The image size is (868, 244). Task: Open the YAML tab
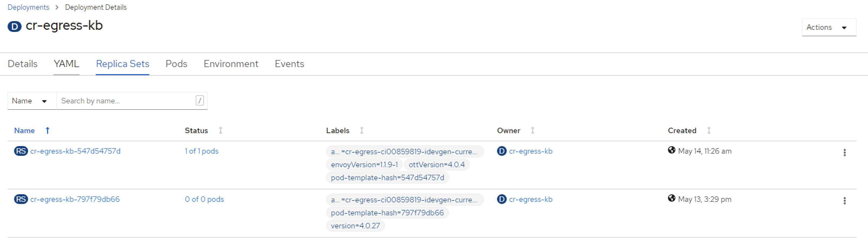point(66,64)
